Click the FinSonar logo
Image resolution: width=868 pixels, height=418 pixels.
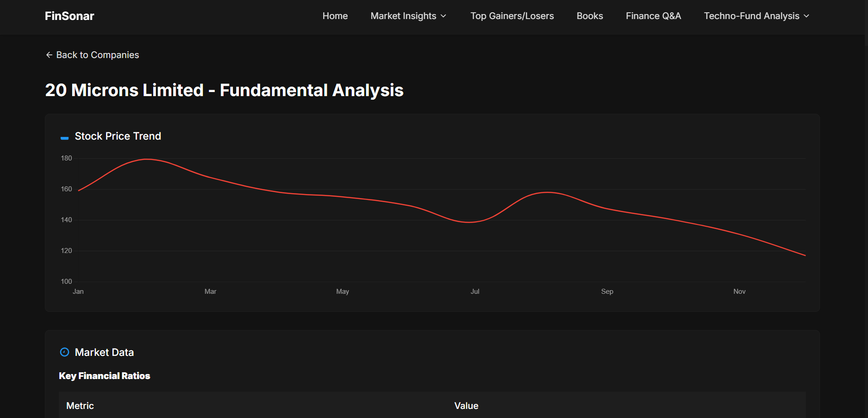tap(69, 16)
